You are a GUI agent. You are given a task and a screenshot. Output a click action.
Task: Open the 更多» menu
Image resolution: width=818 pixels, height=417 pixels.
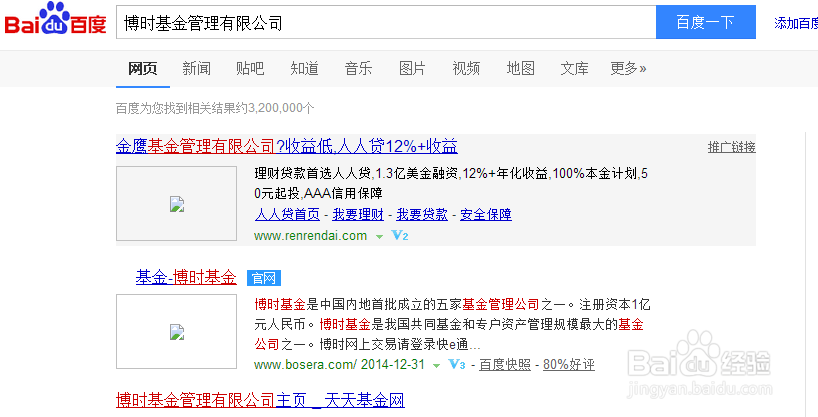pos(629,68)
